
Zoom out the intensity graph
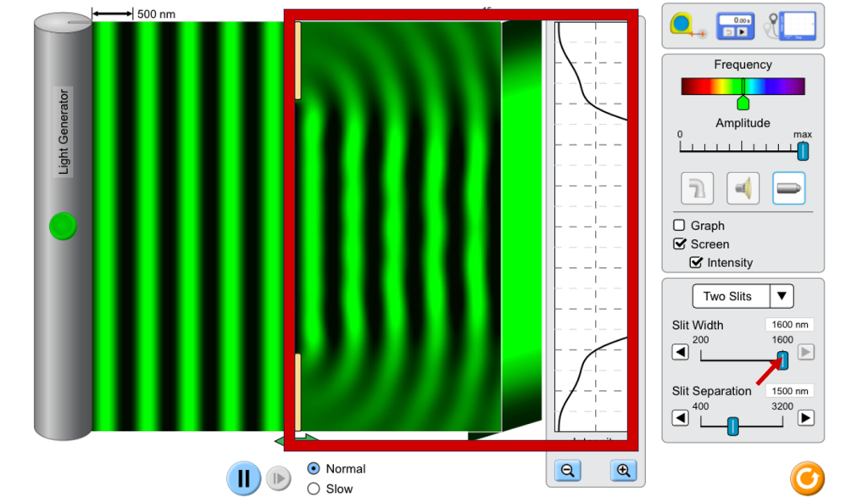tap(569, 471)
